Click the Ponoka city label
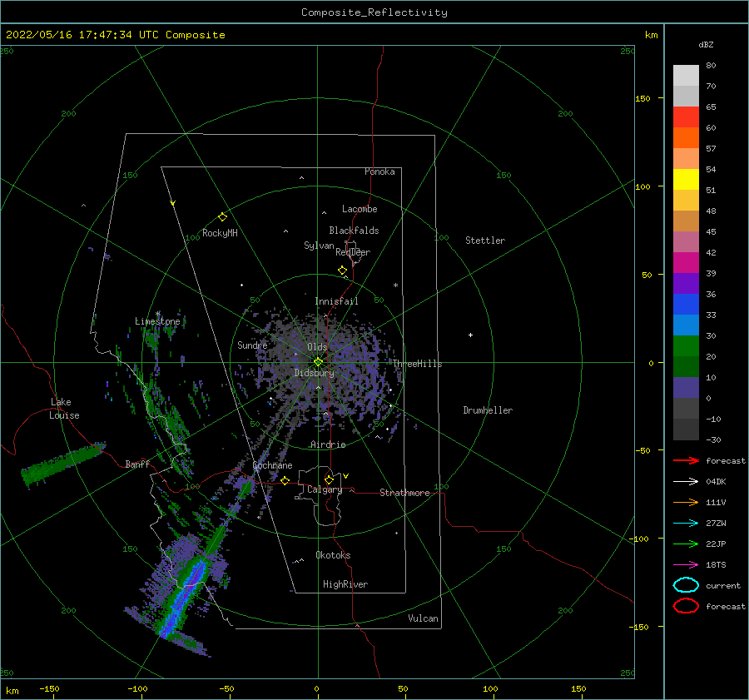The image size is (749, 700). pos(379,171)
